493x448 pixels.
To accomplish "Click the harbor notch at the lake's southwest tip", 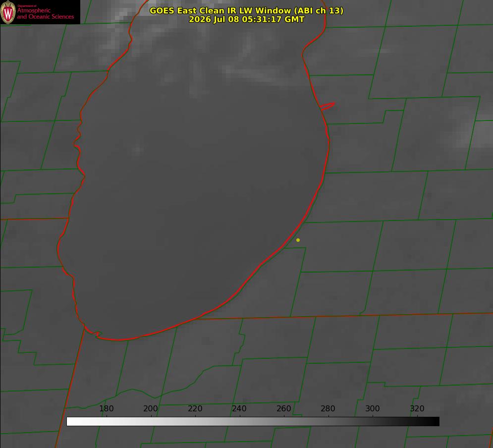I will [x=93, y=334].
